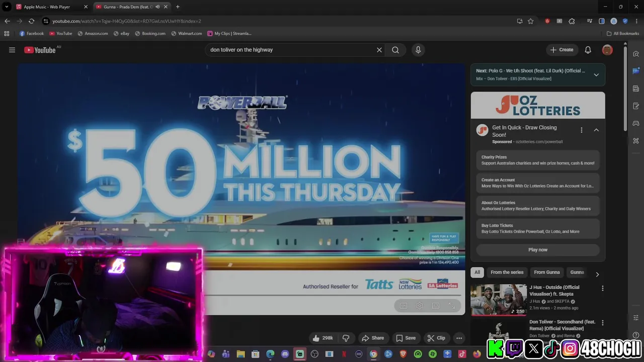The image size is (644, 362).
Task: Open Oz Lotteries ad options menu
Action: pos(582,130)
